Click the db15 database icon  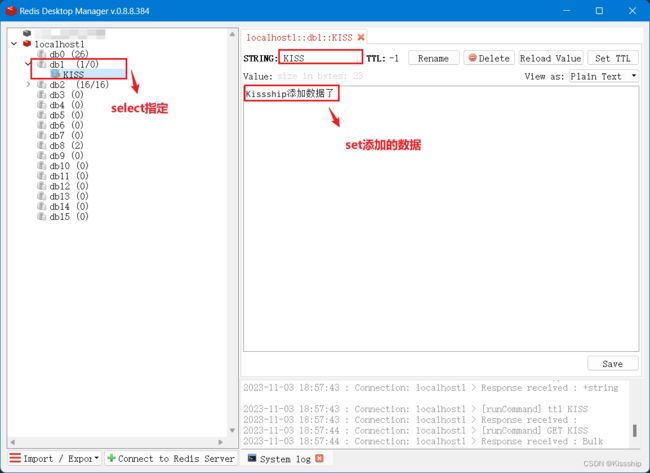click(41, 216)
